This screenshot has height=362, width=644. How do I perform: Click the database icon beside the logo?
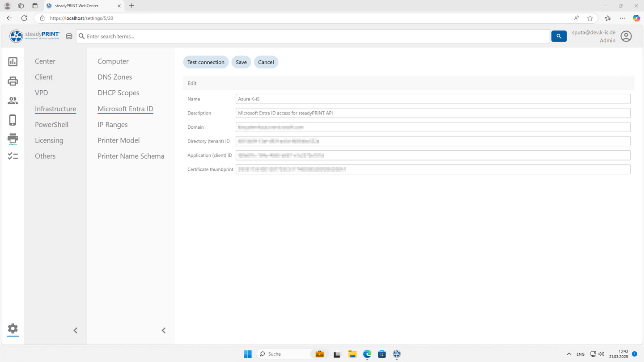[x=69, y=36]
